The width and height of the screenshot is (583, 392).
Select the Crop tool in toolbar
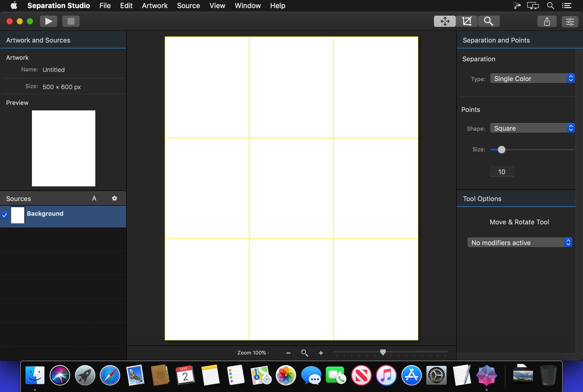click(x=467, y=21)
